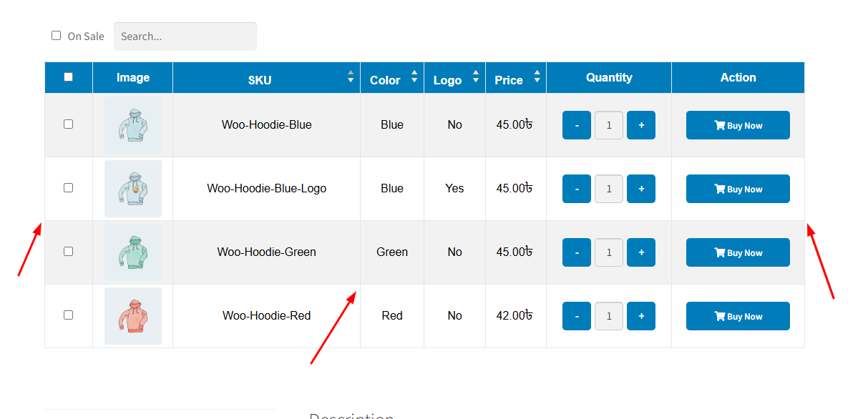Select the Woo-Hoodie-Red row checkbox

(69, 315)
